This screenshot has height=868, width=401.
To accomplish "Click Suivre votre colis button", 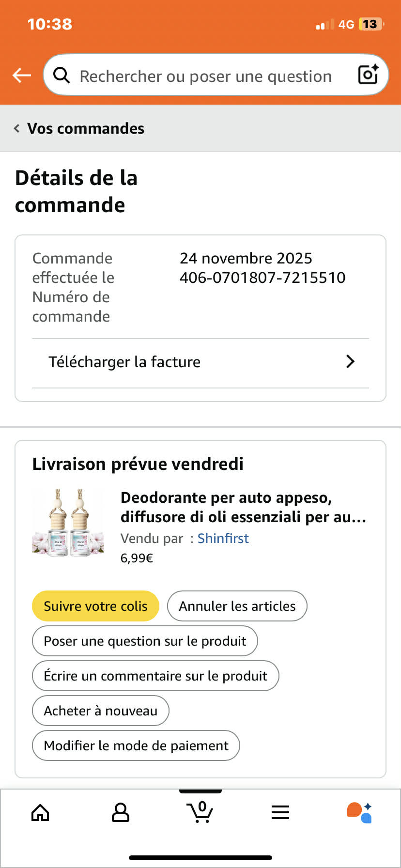I will point(95,606).
